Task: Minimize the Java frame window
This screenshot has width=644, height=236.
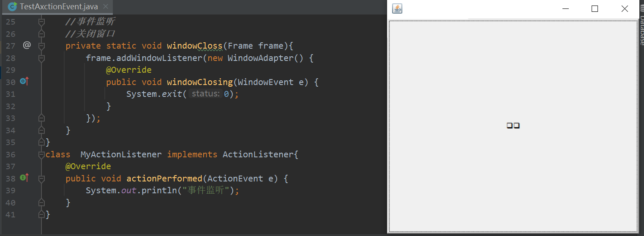Action: pyautogui.click(x=565, y=8)
